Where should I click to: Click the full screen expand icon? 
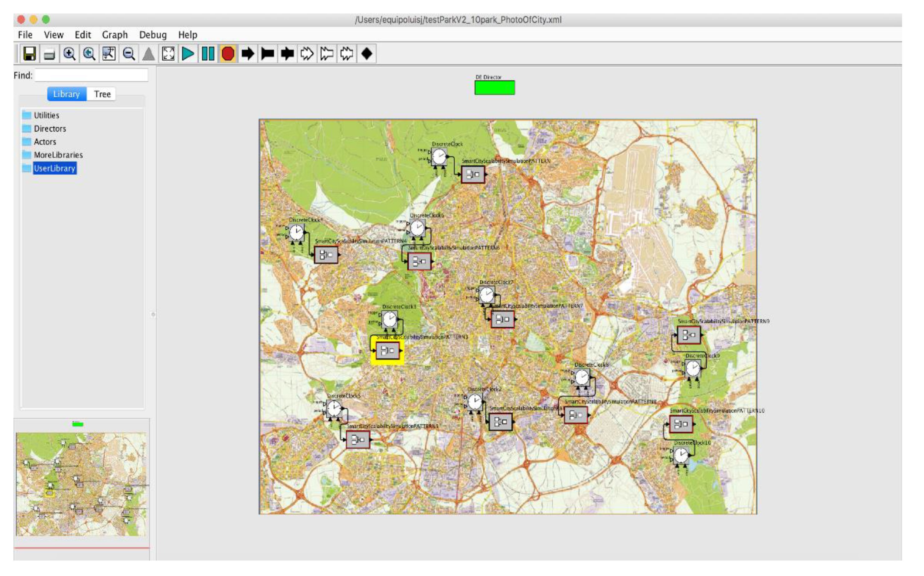(168, 54)
